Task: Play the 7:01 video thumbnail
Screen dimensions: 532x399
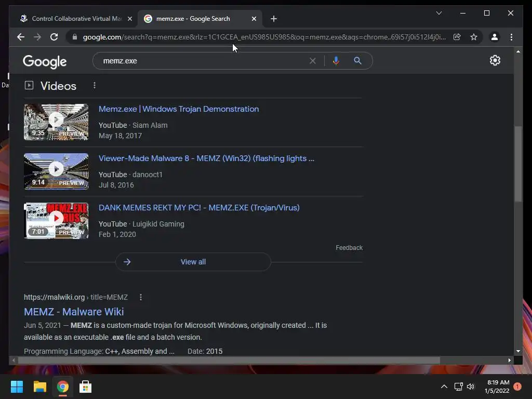Action: click(x=56, y=221)
